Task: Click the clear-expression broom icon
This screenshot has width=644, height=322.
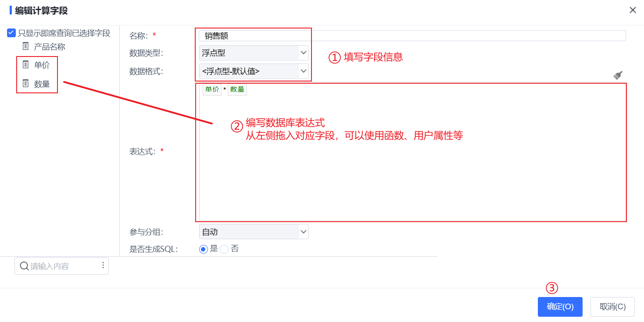Action: [x=618, y=75]
